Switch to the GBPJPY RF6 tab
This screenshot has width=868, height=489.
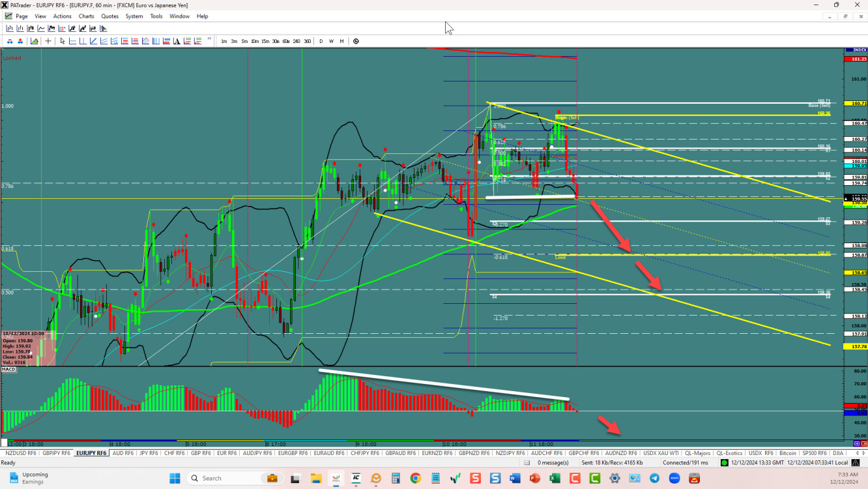[x=57, y=452]
